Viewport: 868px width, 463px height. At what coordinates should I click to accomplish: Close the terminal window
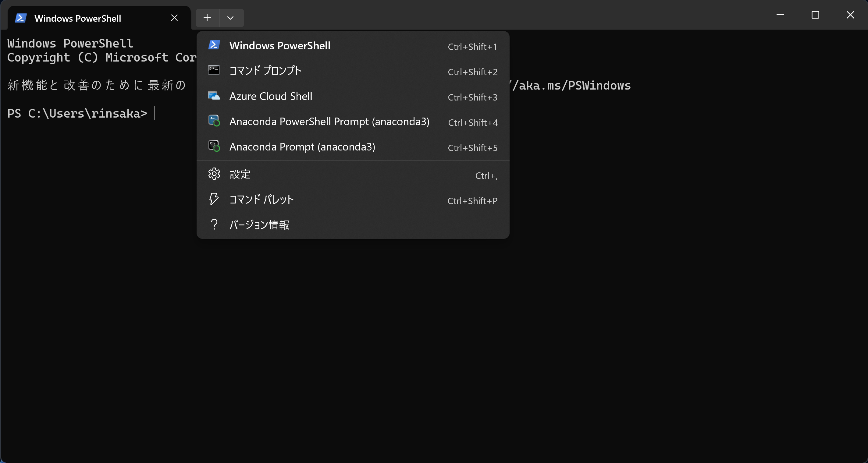(x=850, y=15)
